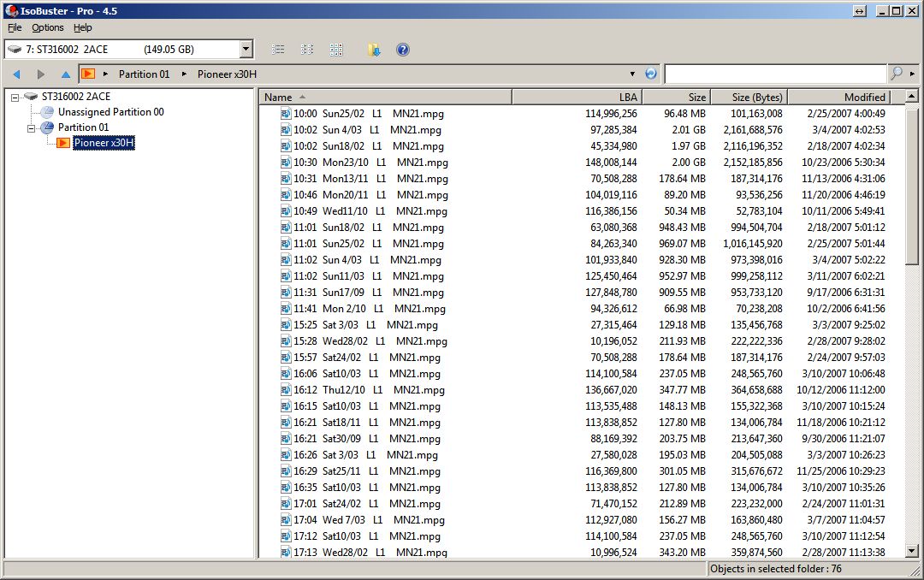The height and width of the screenshot is (580, 924).
Task: Click Partition 01 in the breadcrumb bar
Action: [x=144, y=74]
